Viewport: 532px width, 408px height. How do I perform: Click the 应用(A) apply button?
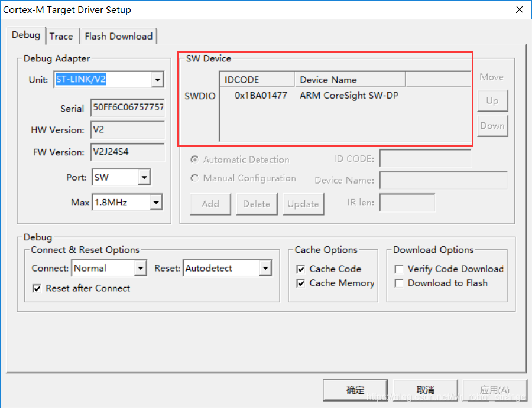tap(495, 390)
